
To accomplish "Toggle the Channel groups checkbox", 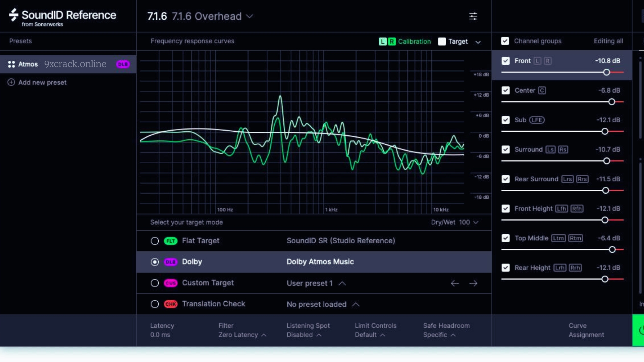I will (x=505, y=41).
